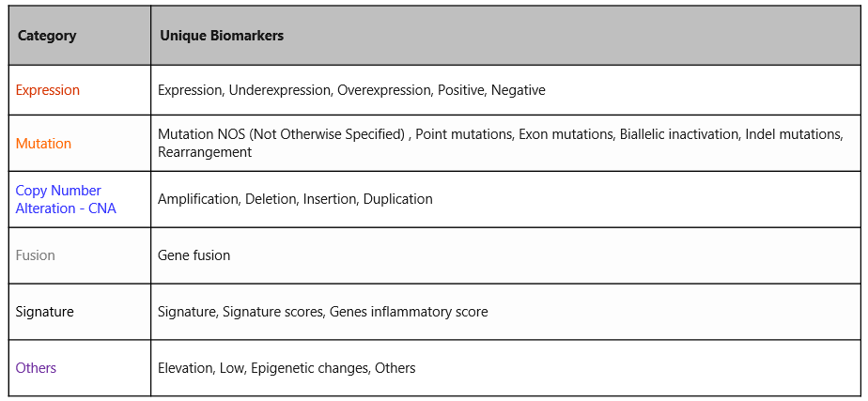Click the Biallelic inactivation text
868x401 pixels.
pyautogui.click(x=678, y=134)
